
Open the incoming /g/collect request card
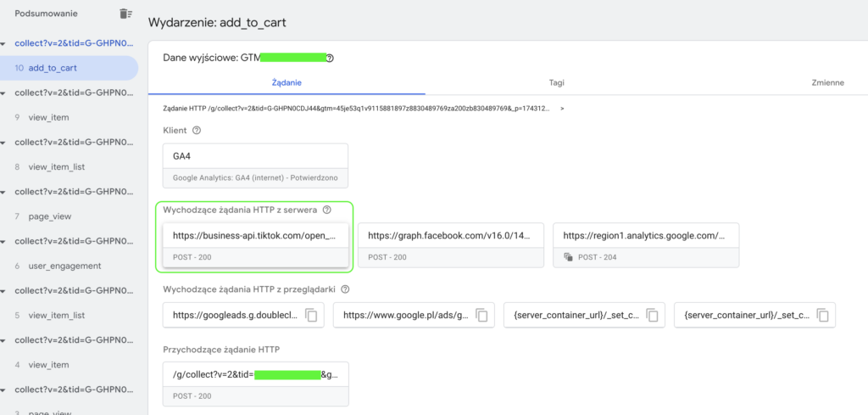[x=255, y=384]
